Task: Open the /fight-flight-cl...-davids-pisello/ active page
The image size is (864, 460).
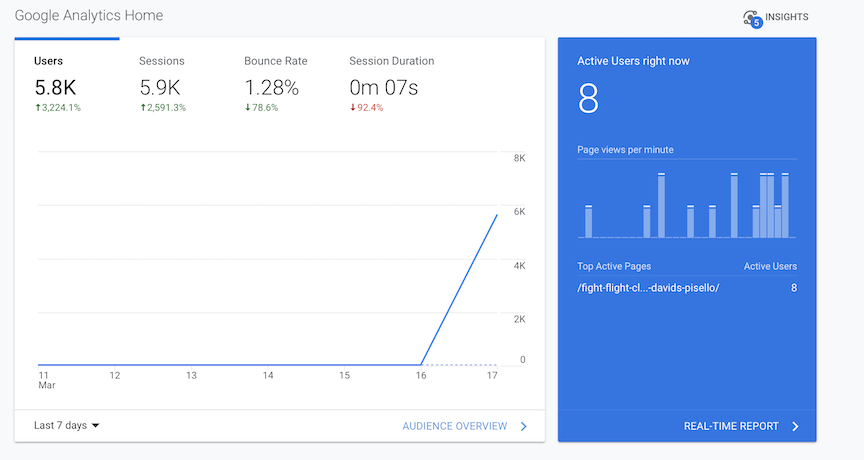Action: 648,288
